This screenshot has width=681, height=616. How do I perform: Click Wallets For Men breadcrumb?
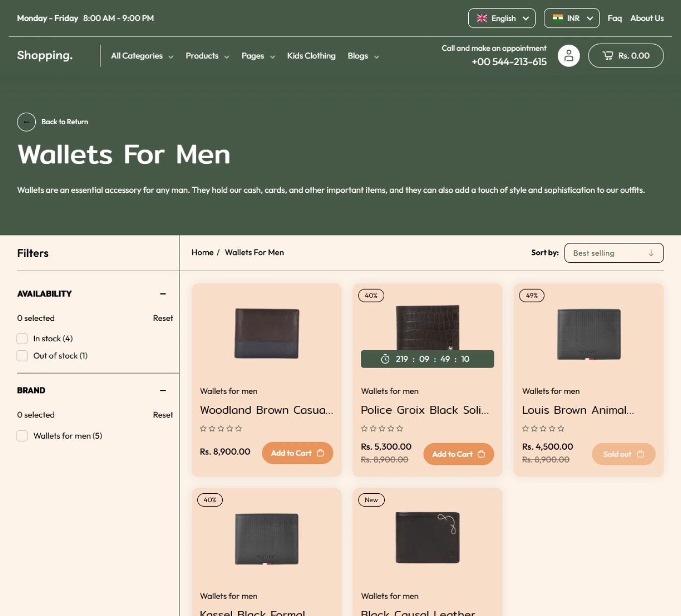pyautogui.click(x=254, y=252)
